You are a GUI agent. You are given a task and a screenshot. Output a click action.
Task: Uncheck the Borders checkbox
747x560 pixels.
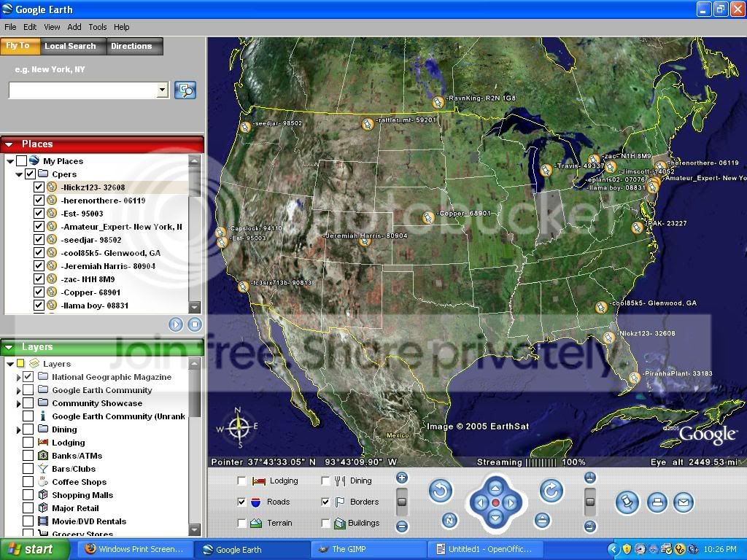click(325, 502)
